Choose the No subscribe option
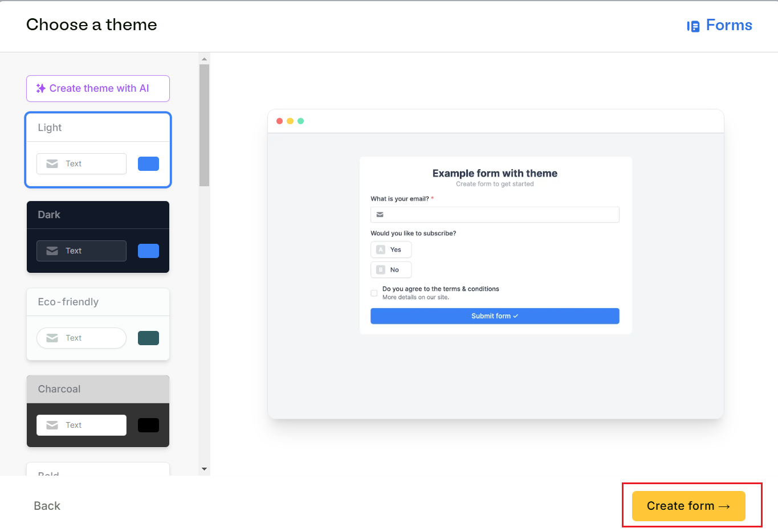The height and width of the screenshot is (532, 778). coord(391,269)
